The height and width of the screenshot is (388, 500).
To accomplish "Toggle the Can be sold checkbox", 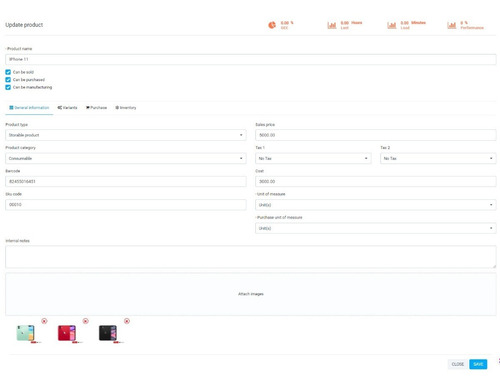I will (8, 72).
